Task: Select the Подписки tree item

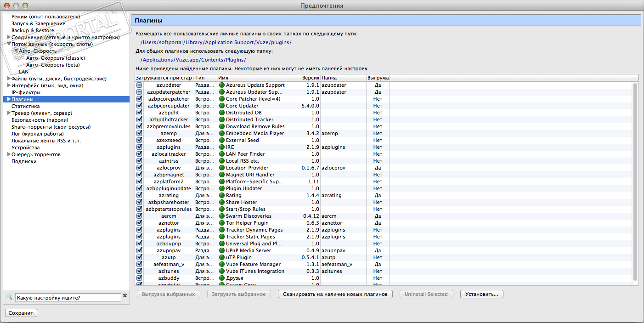Action: tap(24, 161)
